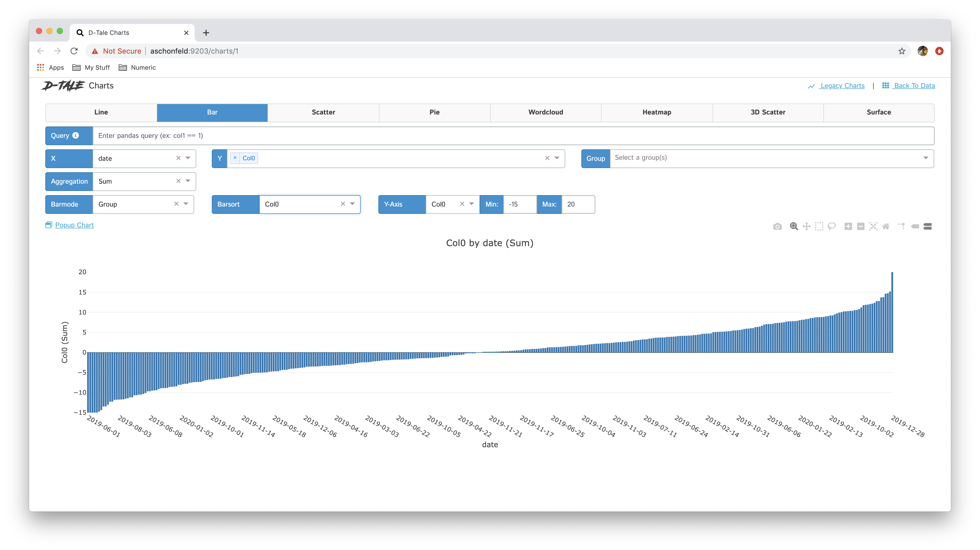Click the Back To Data link

(914, 86)
